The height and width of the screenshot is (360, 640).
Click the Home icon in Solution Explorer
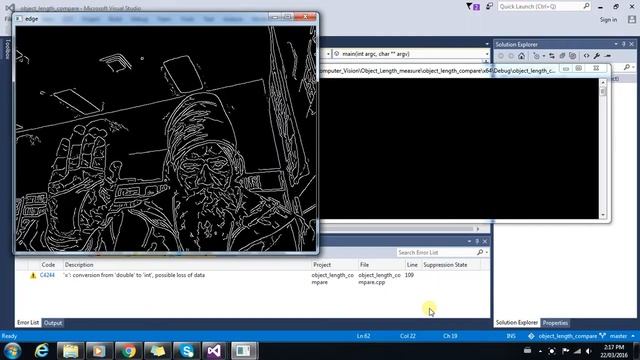coord(522,56)
